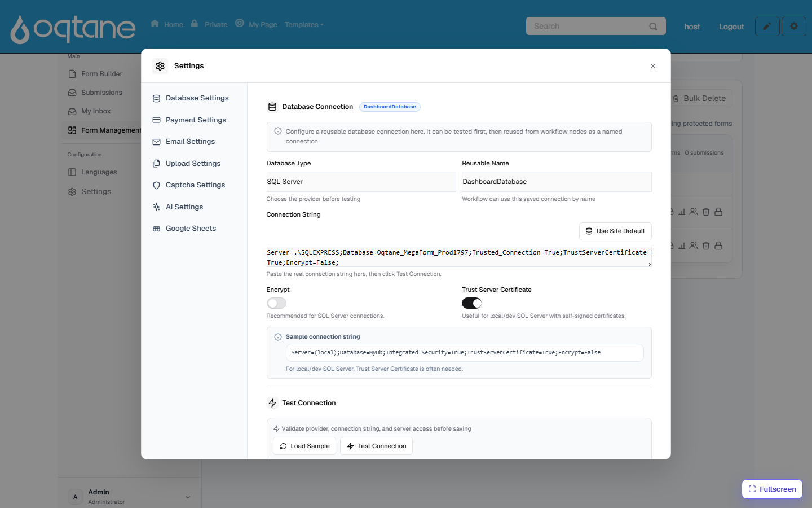Click the Reusable Name input field
Image resolution: width=812 pixels, height=508 pixels.
pyautogui.click(x=557, y=182)
